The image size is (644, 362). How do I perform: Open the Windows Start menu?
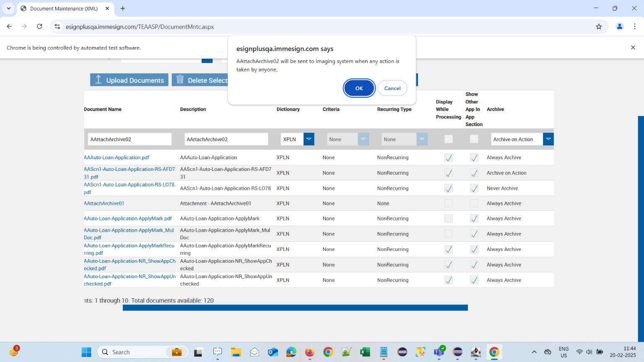point(86,352)
